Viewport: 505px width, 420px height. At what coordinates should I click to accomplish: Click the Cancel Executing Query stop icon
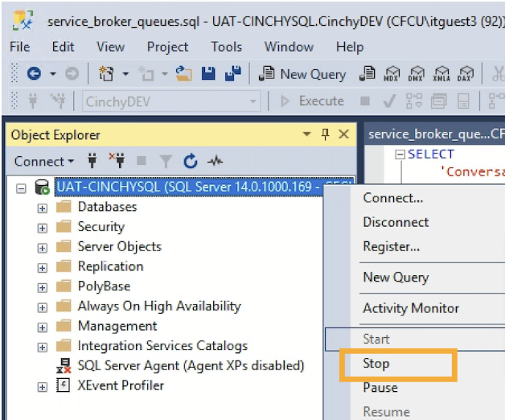click(x=365, y=101)
